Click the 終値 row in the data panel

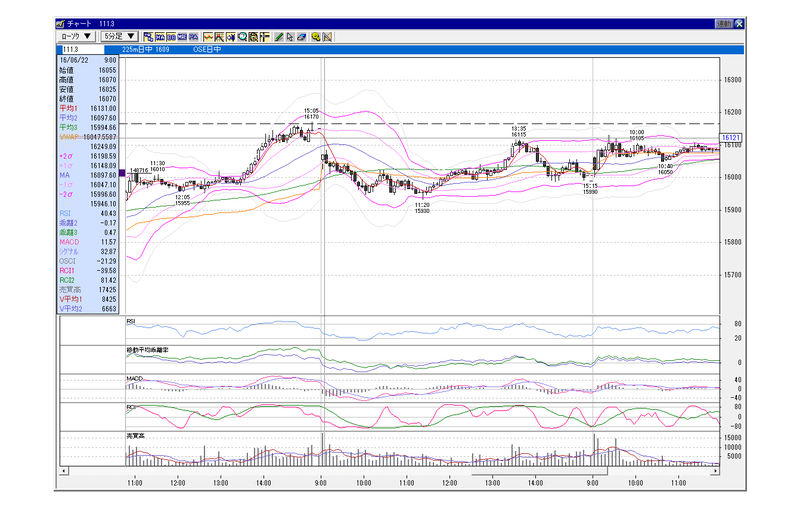[88, 99]
